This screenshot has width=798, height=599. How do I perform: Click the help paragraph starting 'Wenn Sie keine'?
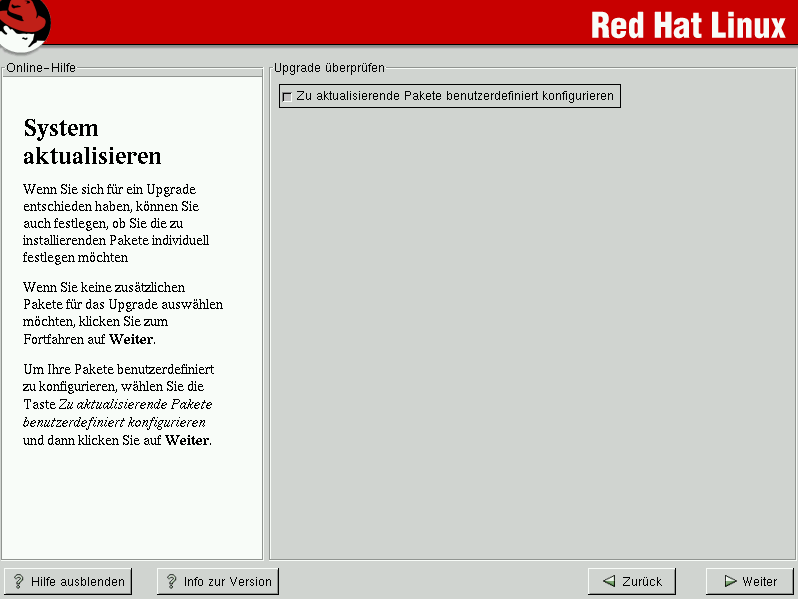pyautogui.click(x=122, y=313)
